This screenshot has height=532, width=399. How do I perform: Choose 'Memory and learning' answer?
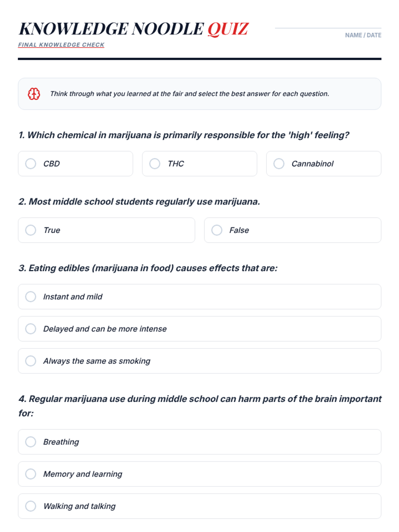[31, 474]
